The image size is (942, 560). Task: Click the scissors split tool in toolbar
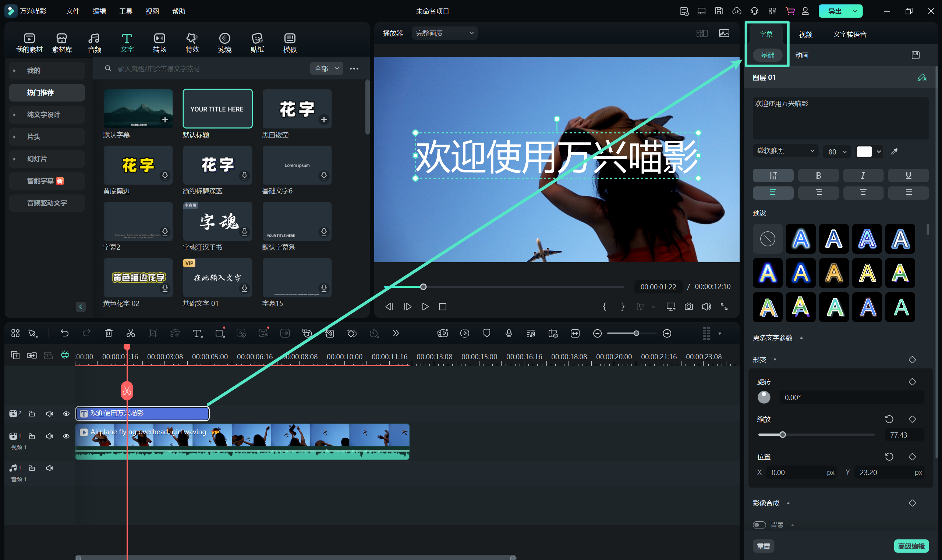coord(131,333)
